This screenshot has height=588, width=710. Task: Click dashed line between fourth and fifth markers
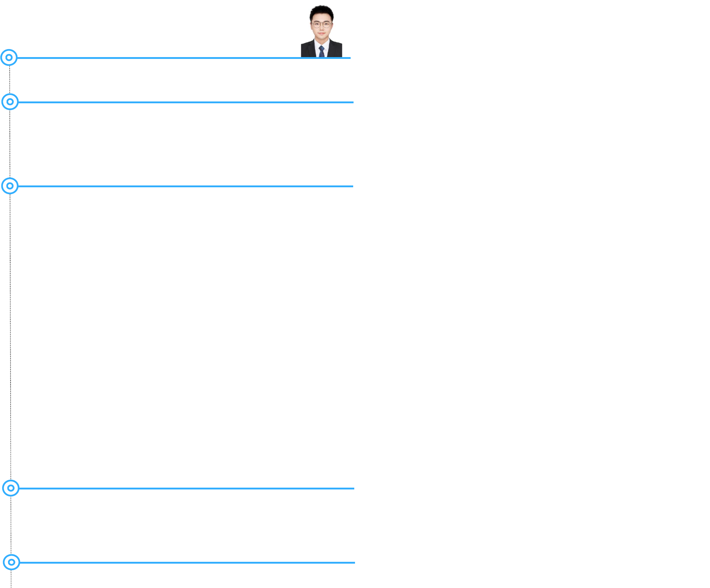pos(11,525)
